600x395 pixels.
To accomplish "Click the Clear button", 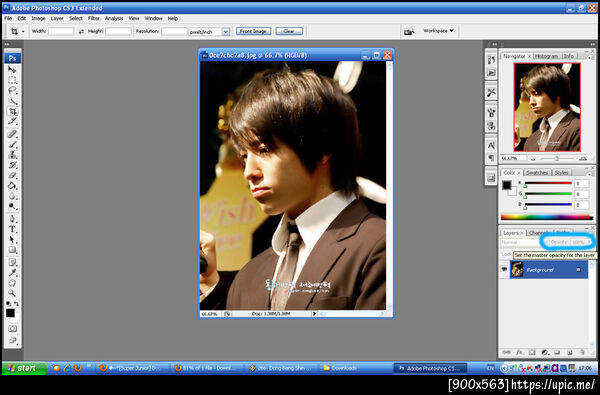I will pos(289,31).
